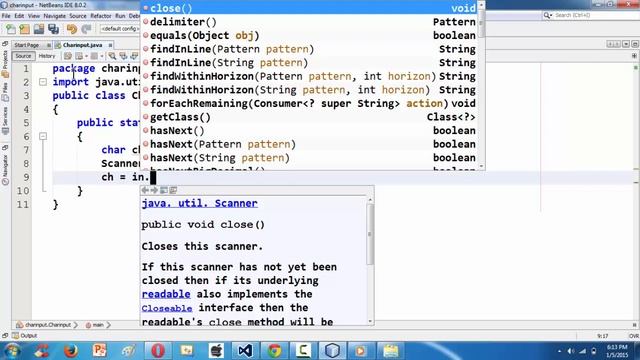Open the Edit menu
The image size is (640, 360).
pyautogui.click(x=19, y=16)
